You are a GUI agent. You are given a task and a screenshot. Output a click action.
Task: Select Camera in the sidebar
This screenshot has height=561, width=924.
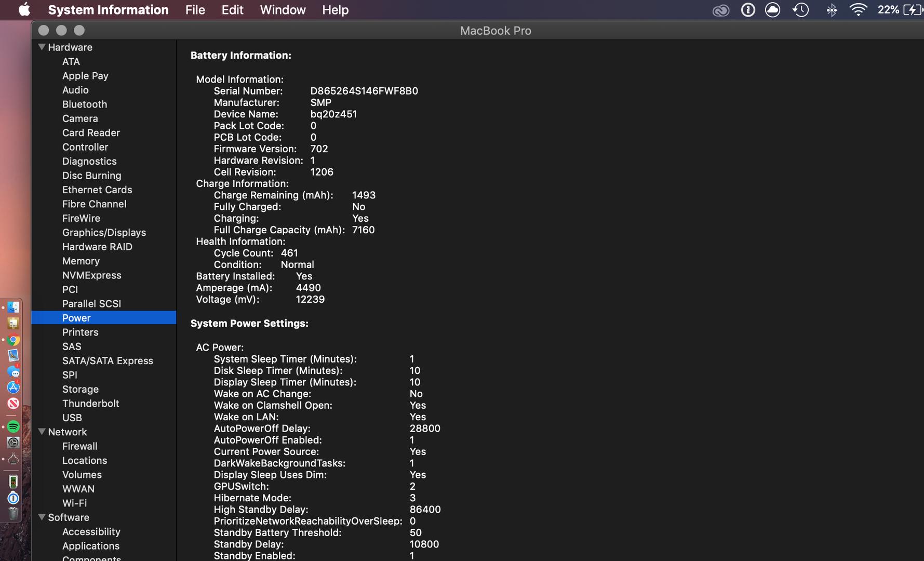point(80,118)
